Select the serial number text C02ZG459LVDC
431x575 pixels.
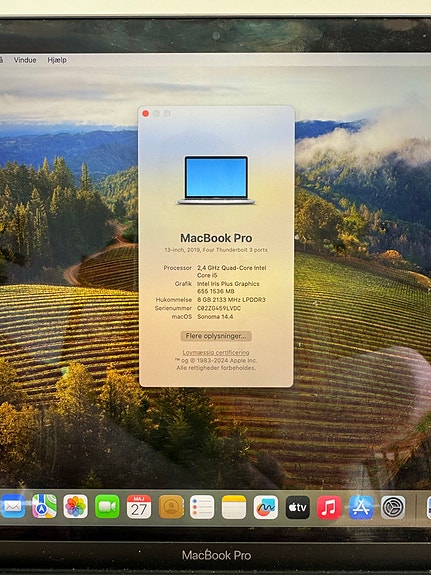pos(219,308)
